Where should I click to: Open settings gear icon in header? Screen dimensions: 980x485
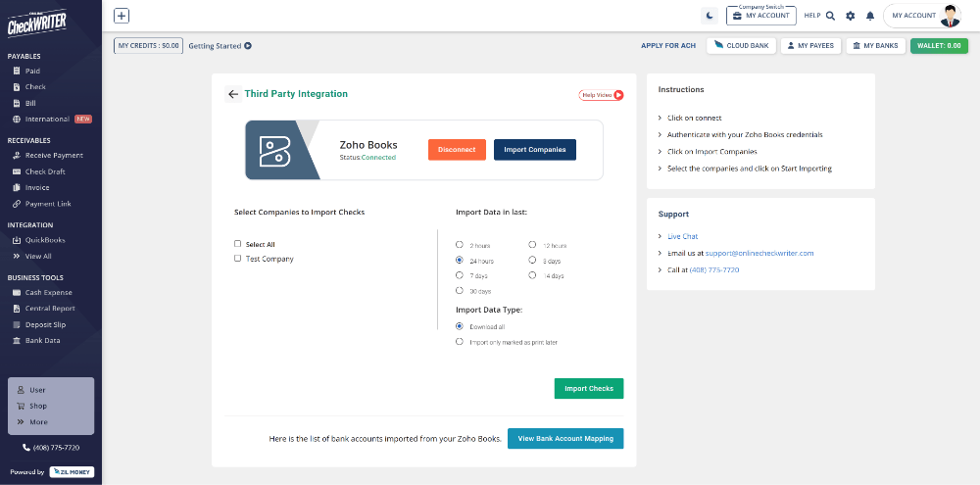click(850, 16)
